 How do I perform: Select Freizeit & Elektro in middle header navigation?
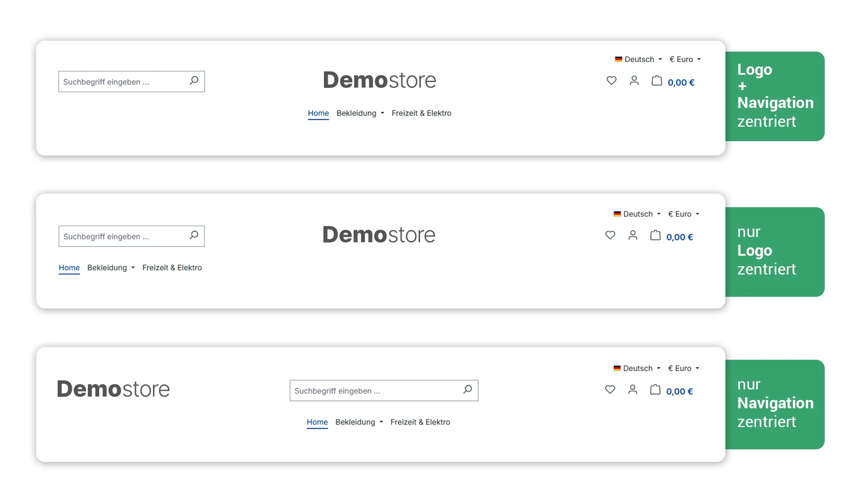(172, 268)
